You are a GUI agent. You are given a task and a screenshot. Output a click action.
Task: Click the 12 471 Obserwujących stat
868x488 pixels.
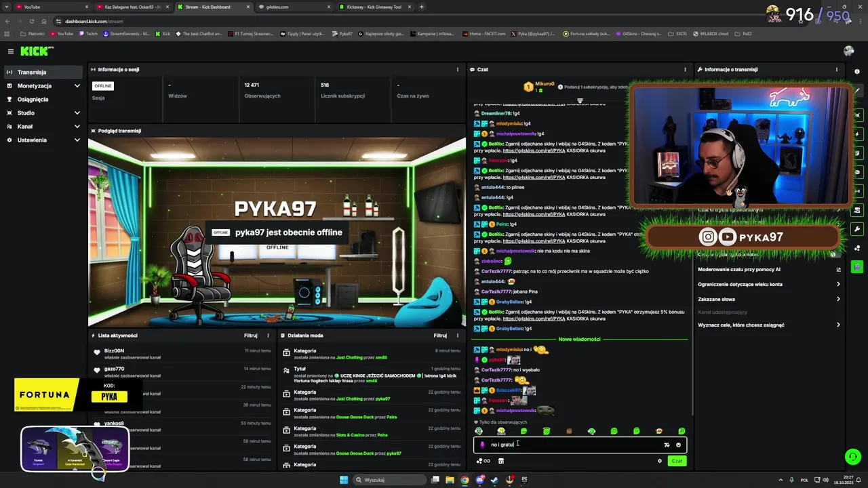[262, 90]
